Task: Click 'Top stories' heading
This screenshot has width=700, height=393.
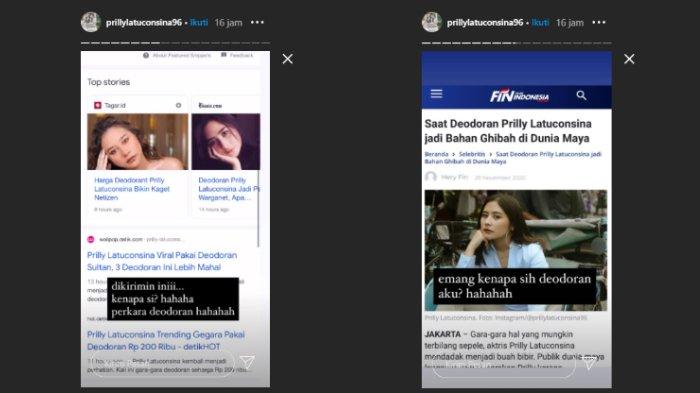Action: pos(108,82)
